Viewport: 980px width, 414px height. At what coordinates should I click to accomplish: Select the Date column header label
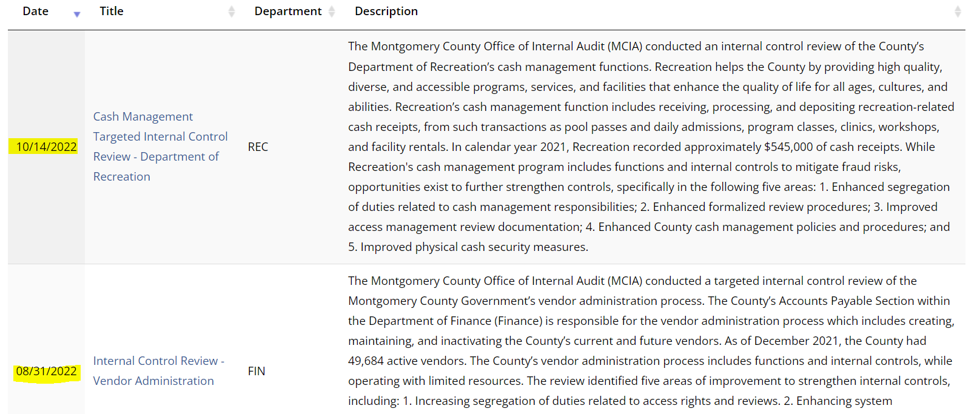(x=36, y=12)
